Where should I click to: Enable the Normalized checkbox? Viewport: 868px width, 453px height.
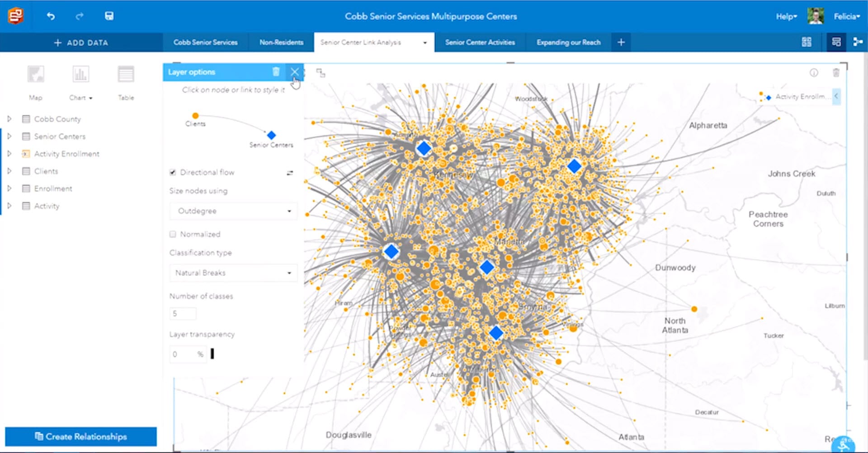(x=172, y=234)
